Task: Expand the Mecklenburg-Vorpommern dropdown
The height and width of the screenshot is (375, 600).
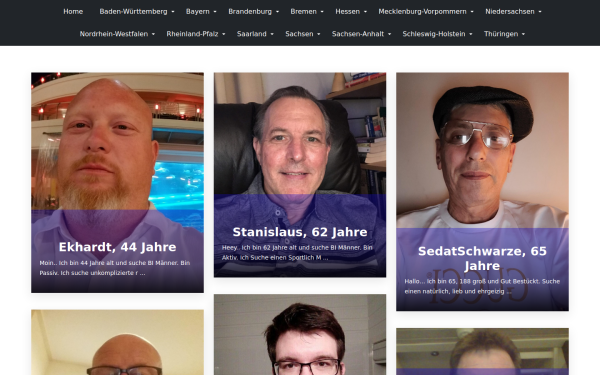Action: (x=426, y=11)
